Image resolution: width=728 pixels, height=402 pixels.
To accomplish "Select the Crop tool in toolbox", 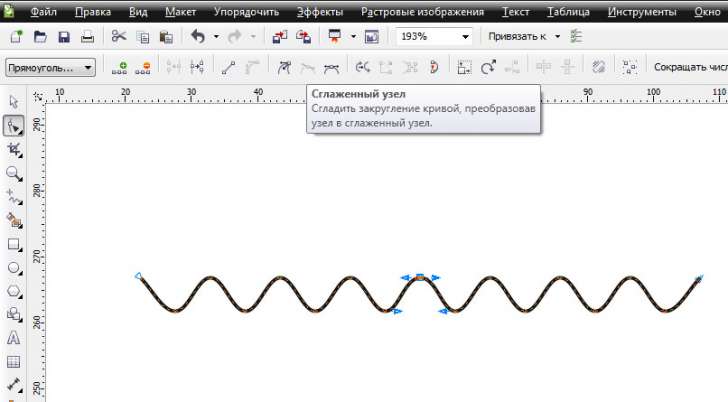I will pos(14,149).
